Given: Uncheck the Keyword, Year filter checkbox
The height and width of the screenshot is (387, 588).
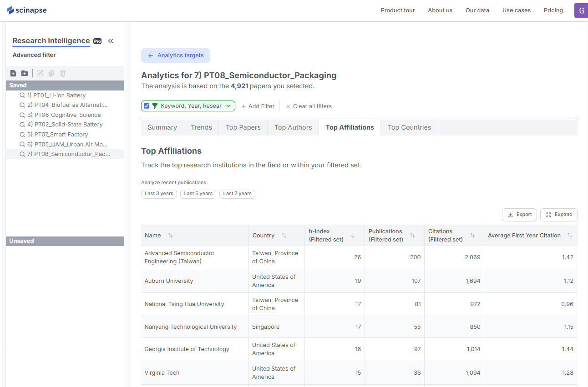Looking at the screenshot, I should pos(147,106).
